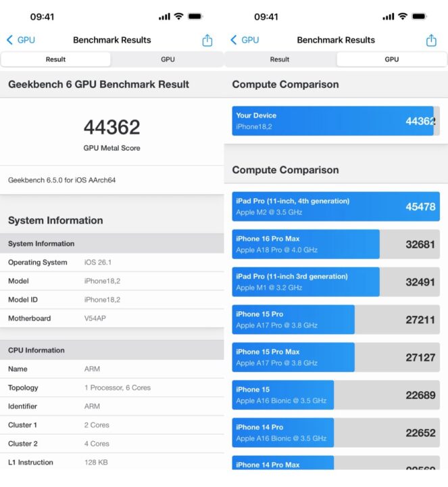The width and height of the screenshot is (448, 487).
Task: Tap the 44362 GPU Metal Score
Action: tap(111, 127)
